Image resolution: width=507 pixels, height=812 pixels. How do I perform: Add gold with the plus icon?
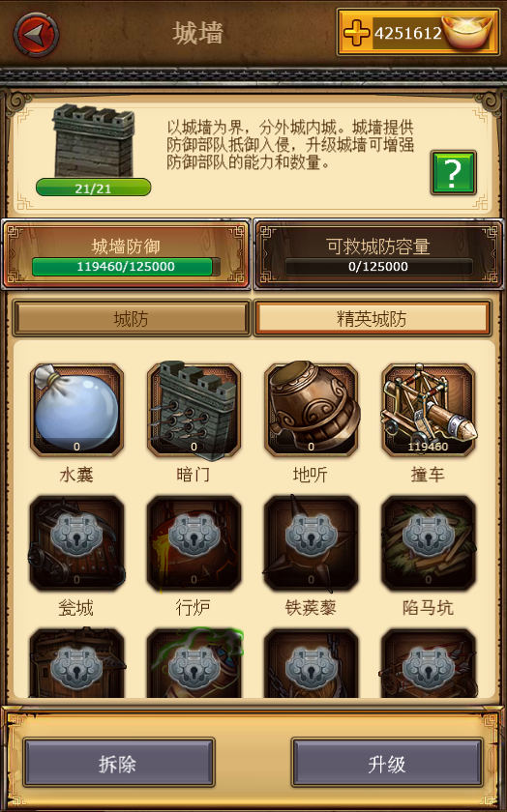click(x=357, y=33)
